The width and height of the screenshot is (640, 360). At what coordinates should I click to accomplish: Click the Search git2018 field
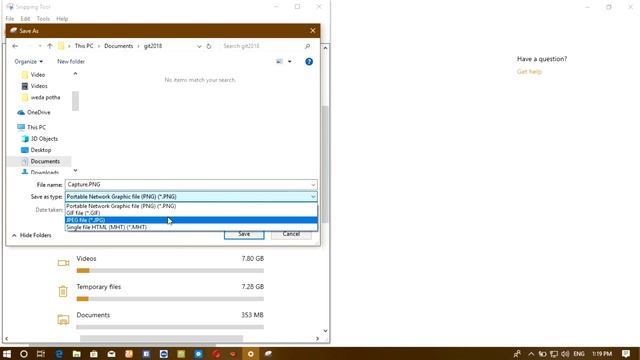click(x=261, y=46)
